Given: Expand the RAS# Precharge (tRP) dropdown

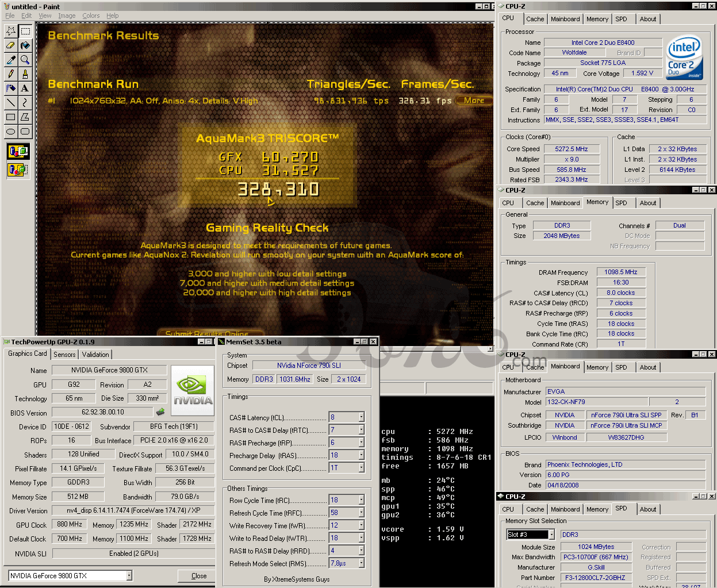Looking at the screenshot, I should point(361,443).
